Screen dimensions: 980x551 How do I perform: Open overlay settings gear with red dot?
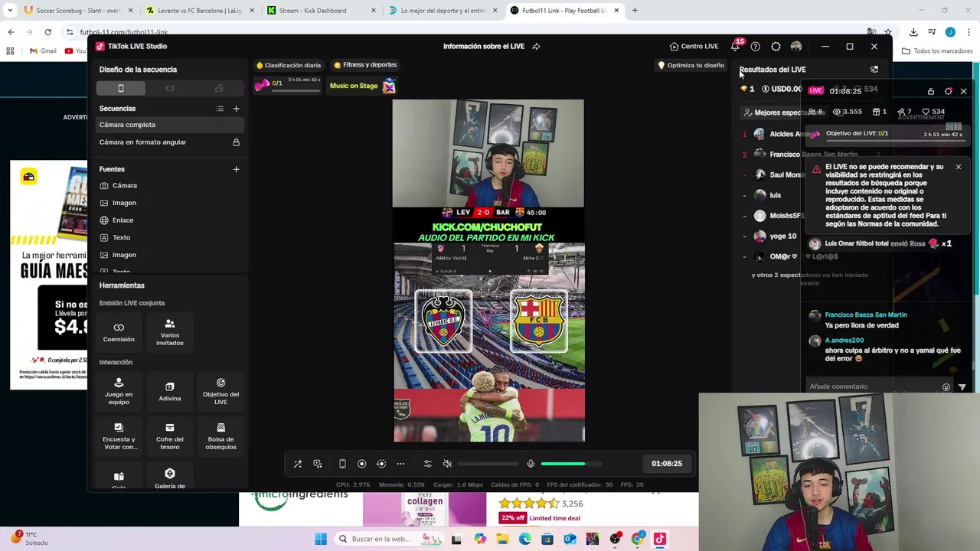(949, 91)
